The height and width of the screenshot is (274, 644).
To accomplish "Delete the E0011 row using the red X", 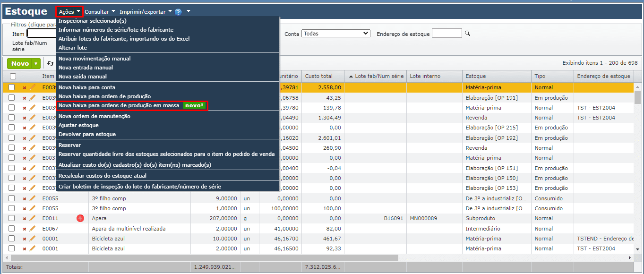I will click(x=25, y=219).
